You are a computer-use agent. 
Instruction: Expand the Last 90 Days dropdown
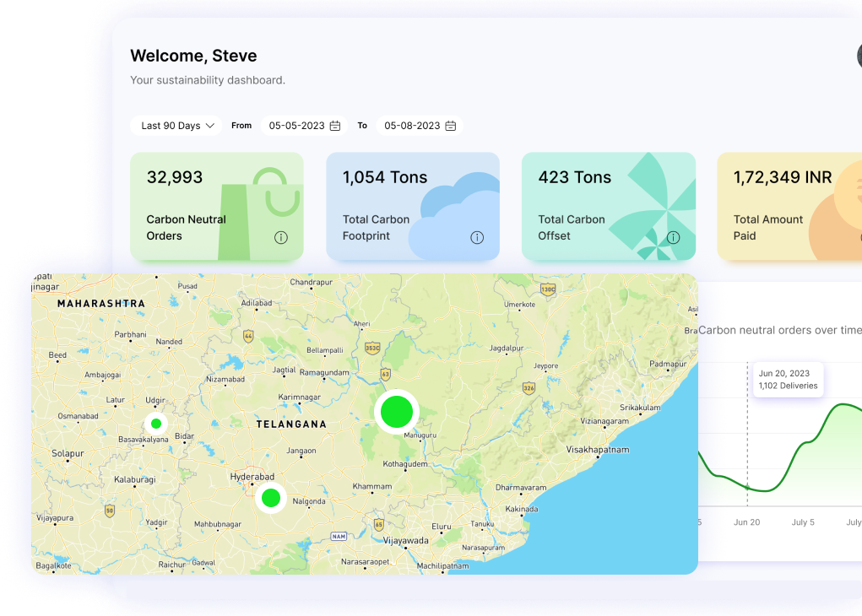click(176, 126)
